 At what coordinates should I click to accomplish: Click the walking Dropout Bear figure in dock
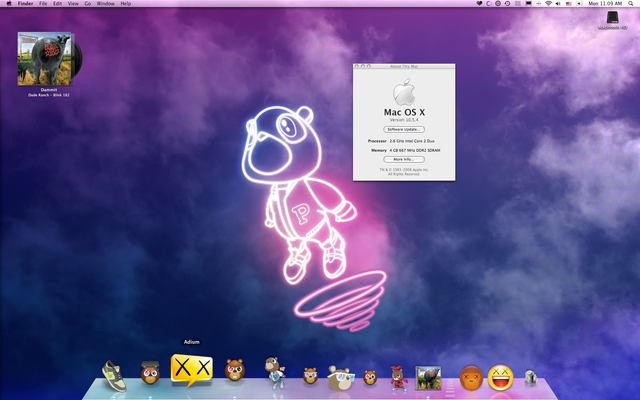tap(274, 372)
